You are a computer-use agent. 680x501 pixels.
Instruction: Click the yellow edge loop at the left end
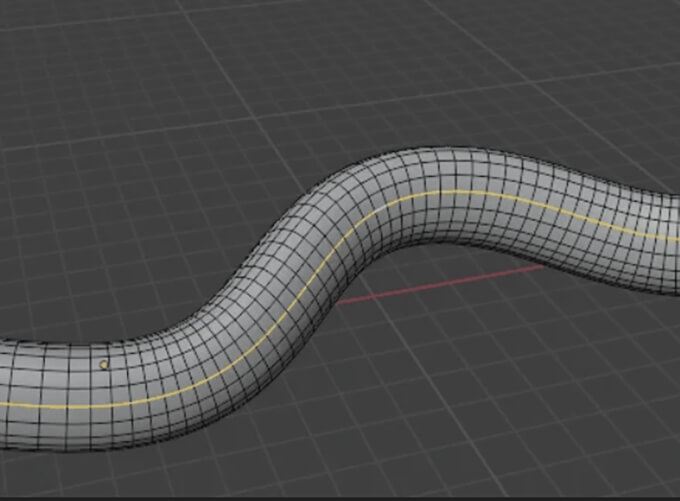[30, 405]
